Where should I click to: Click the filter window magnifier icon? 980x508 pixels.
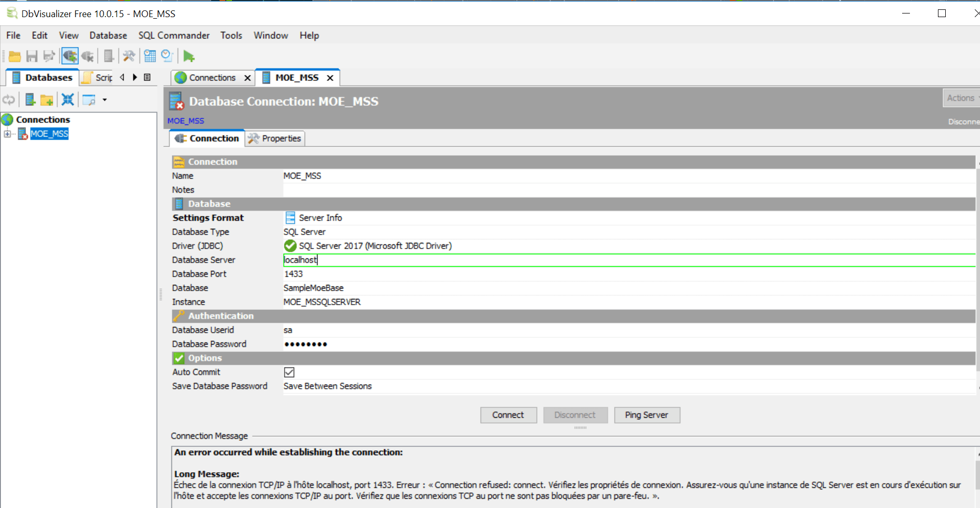[x=89, y=100]
